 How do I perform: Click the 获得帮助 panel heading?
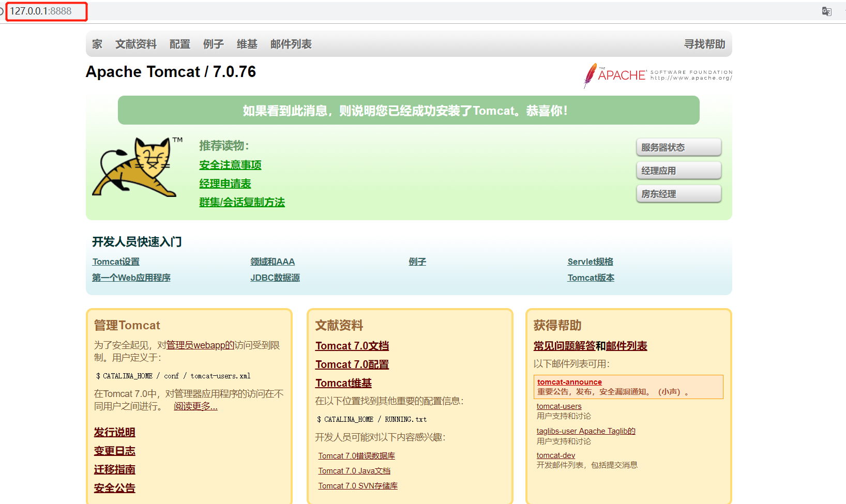tap(557, 325)
